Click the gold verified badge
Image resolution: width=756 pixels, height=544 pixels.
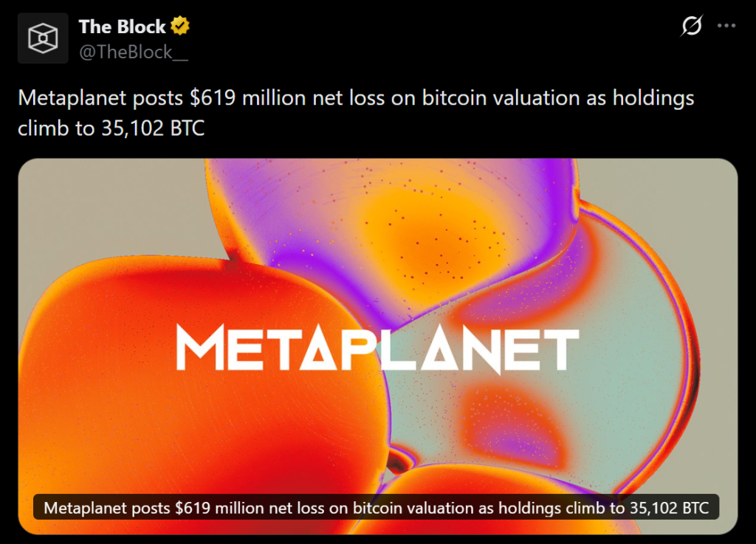pyautogui.click(x=180, y=27)
